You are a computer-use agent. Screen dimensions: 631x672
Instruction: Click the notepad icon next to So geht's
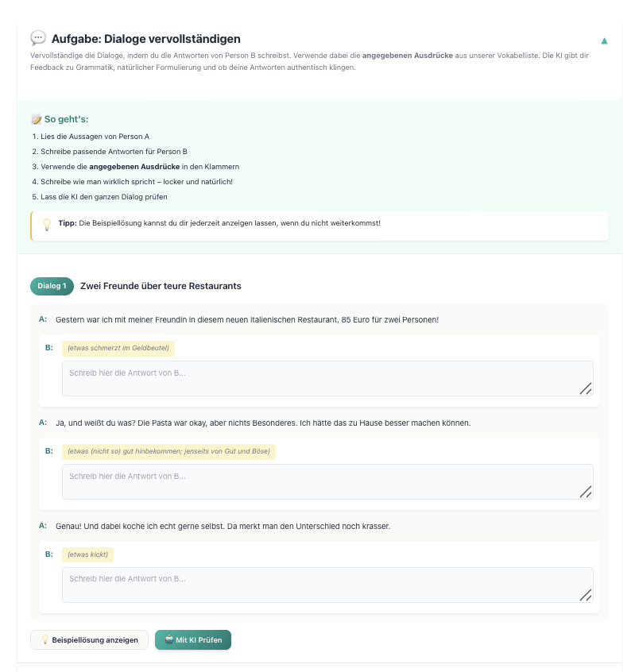coord(36,119)
